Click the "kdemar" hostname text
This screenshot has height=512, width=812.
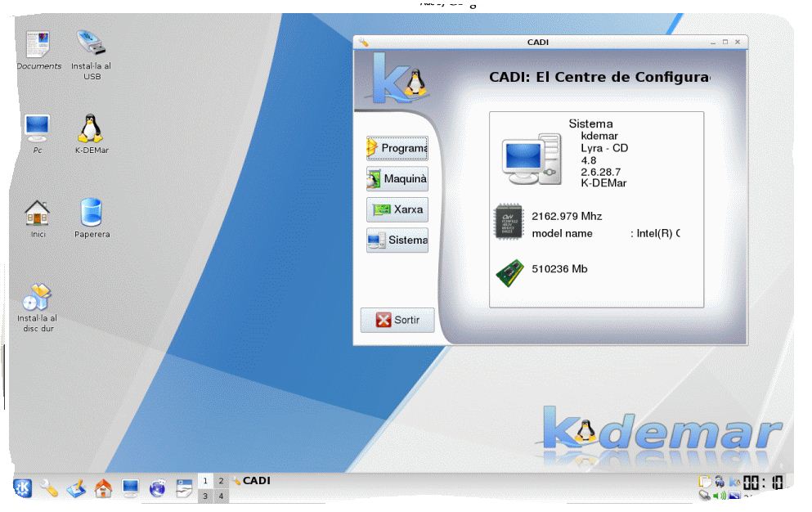[x=599, y=136]
